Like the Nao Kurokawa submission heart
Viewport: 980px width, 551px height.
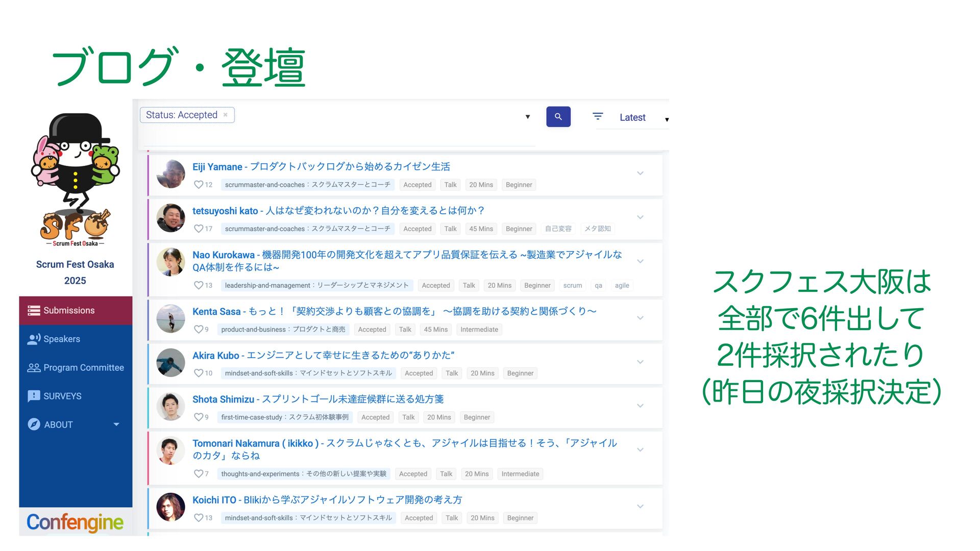199,285
